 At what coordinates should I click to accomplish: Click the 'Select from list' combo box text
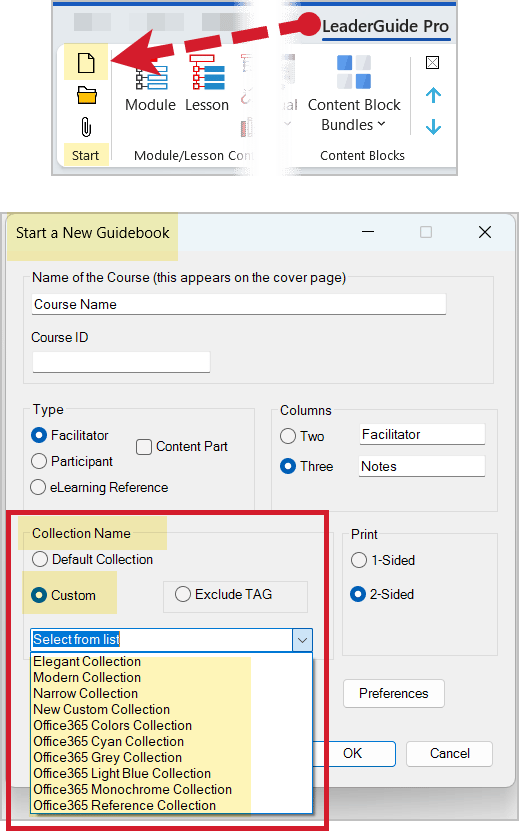pyautogui.click(x=76, y=640)
